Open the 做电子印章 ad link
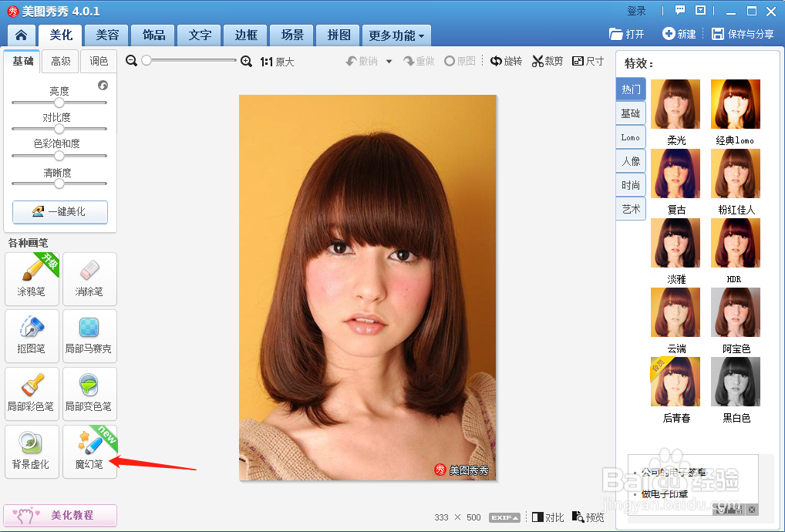Viewport: 785px width, 532px height. (665, 494)
